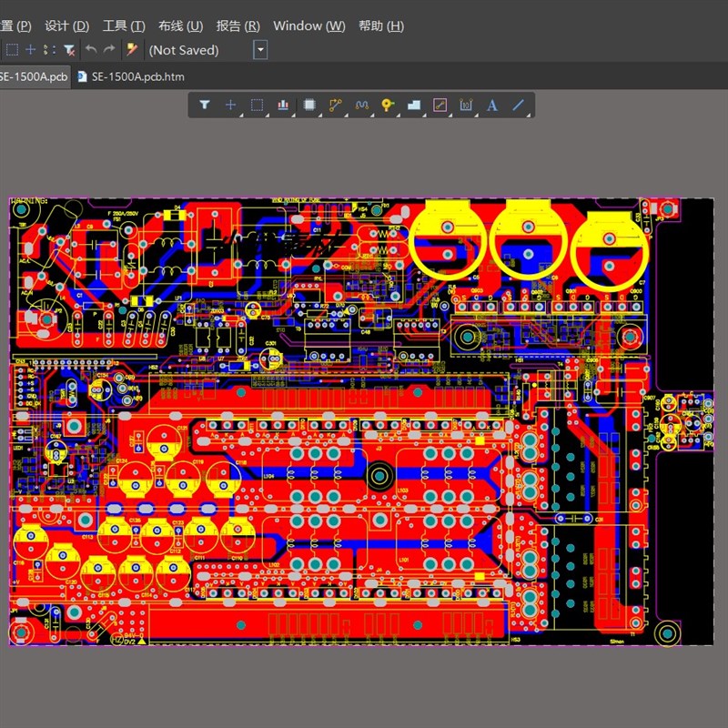Viewport: 728px width, 728px height.
Task: Select the Place Component chip icon
Action: point(309,105)
